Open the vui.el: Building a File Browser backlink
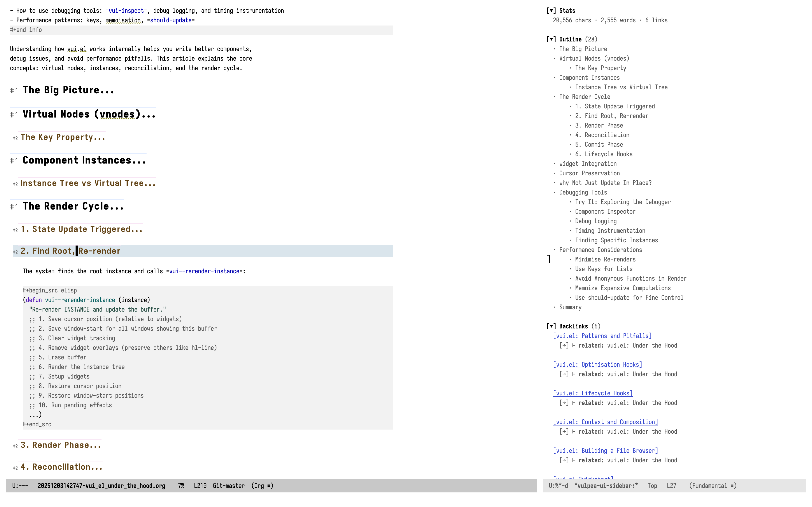812x507 pixels. coord(606,451)
